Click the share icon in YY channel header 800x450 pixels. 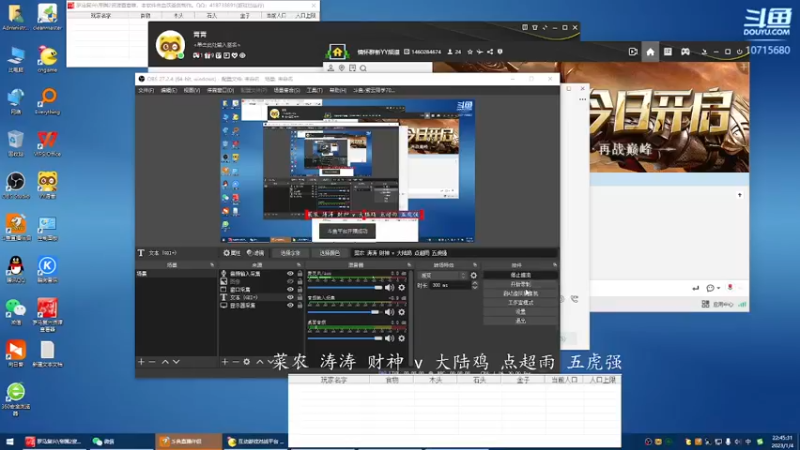pos(490,52)
